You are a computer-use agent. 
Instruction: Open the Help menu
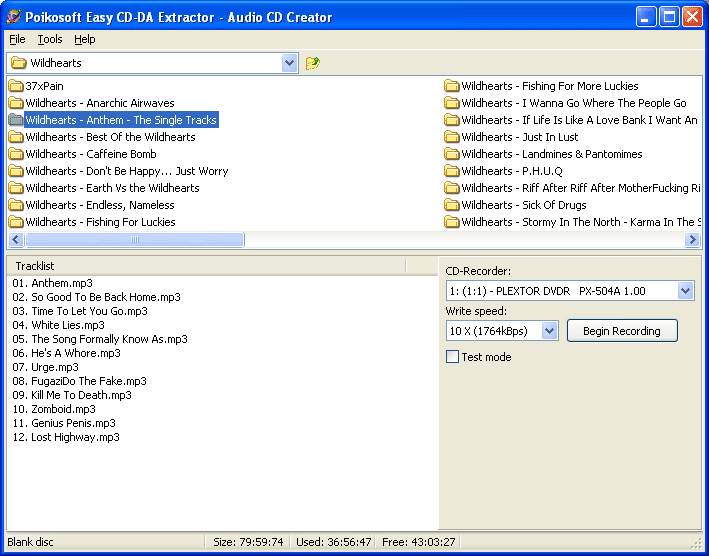coord(85,39)
